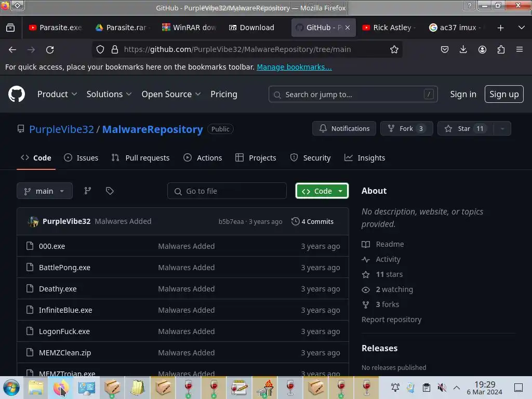Focus the Go to file search box
532x399 pixels.
click(227, 191)
